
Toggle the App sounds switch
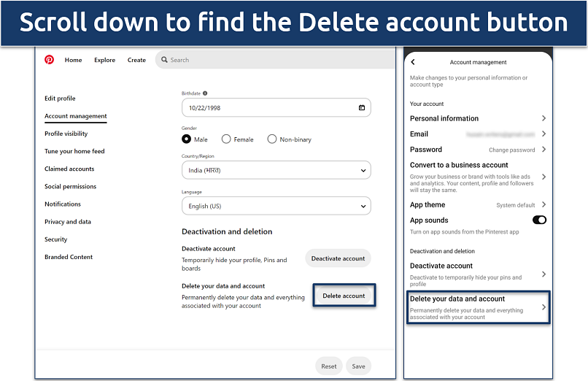[539, 220]
